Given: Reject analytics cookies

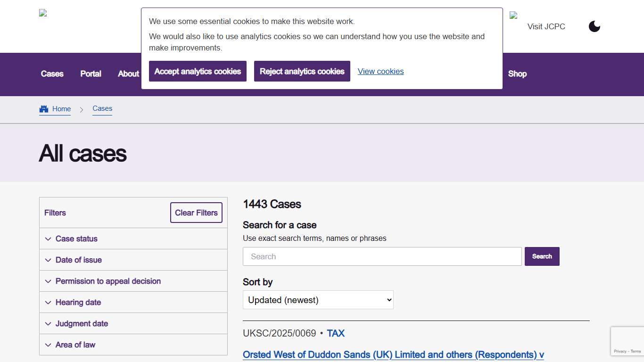Looking at the screenshot, I should pos(302,71).
